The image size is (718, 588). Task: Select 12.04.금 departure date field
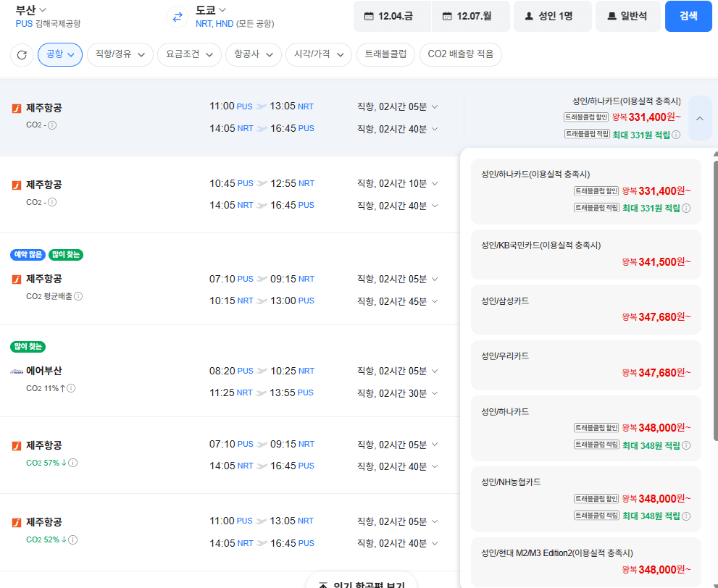(392, 17)
